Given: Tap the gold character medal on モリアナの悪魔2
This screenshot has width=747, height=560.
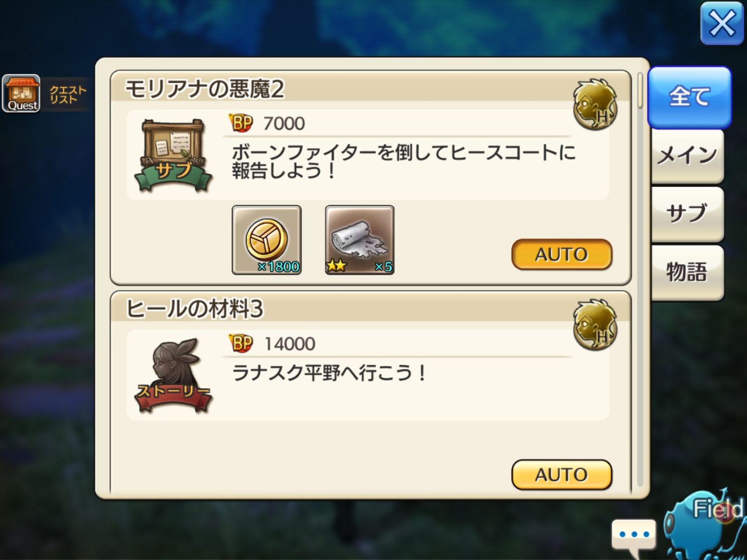Looking at the screenshot, I should tap(595, 104).
